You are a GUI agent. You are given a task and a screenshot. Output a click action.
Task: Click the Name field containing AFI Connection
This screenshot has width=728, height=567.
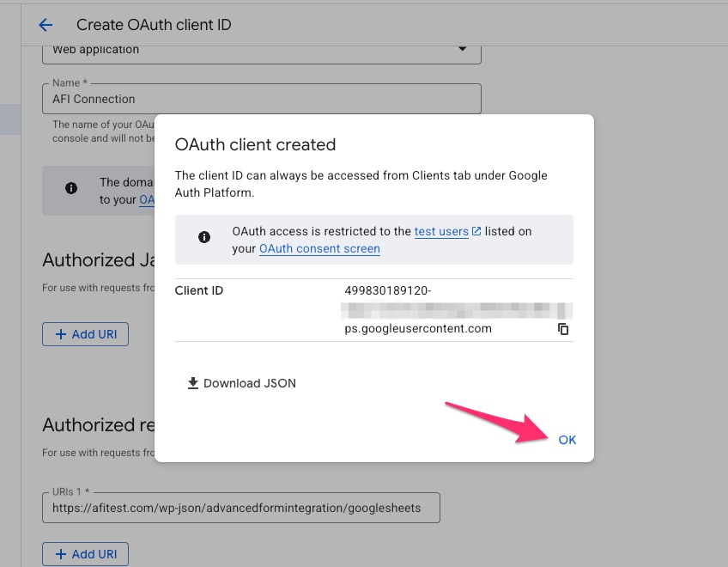pyautogui.click(x=261, y=99)
